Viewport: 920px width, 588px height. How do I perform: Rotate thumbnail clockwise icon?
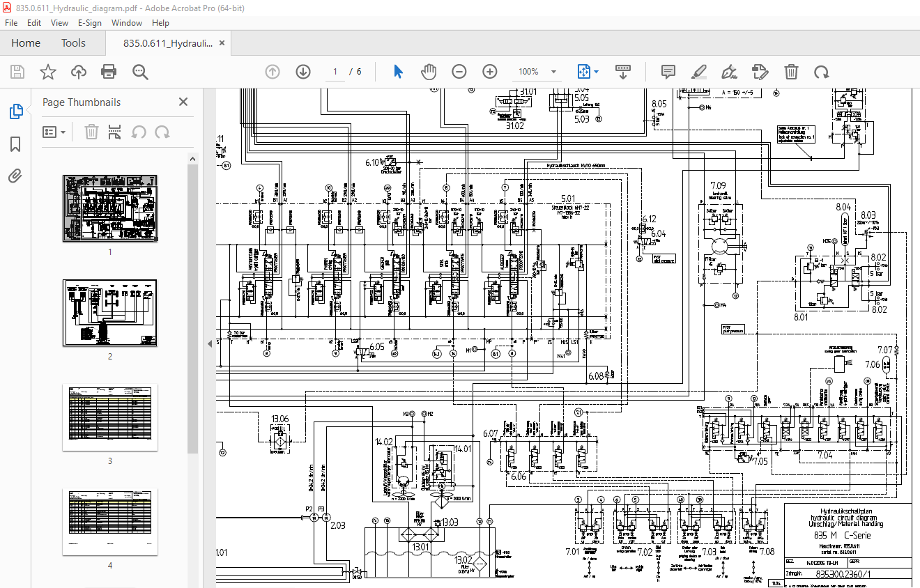162,132
